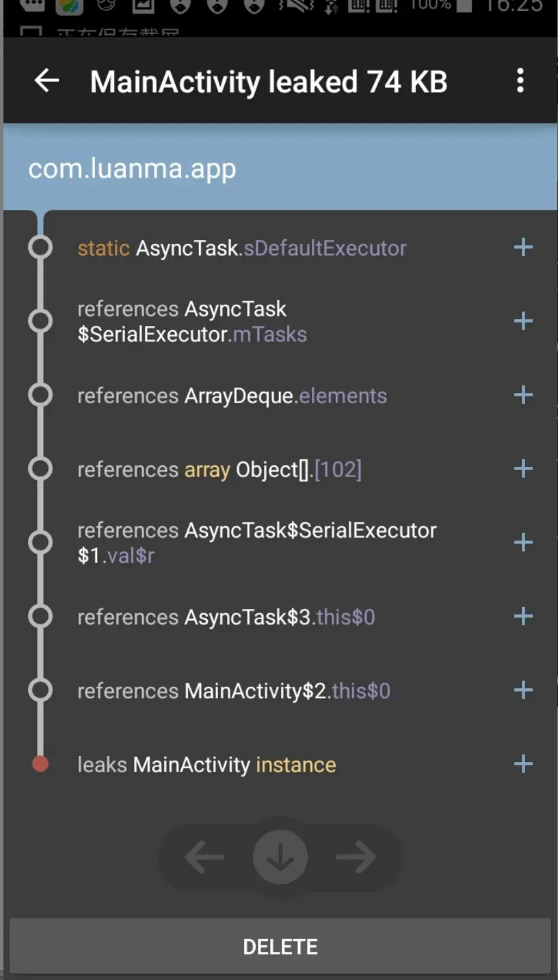The width and height of the screenshot is (558, 980).
Task: Expand the array Object[].[102] reference
Action: coord(523,469)
